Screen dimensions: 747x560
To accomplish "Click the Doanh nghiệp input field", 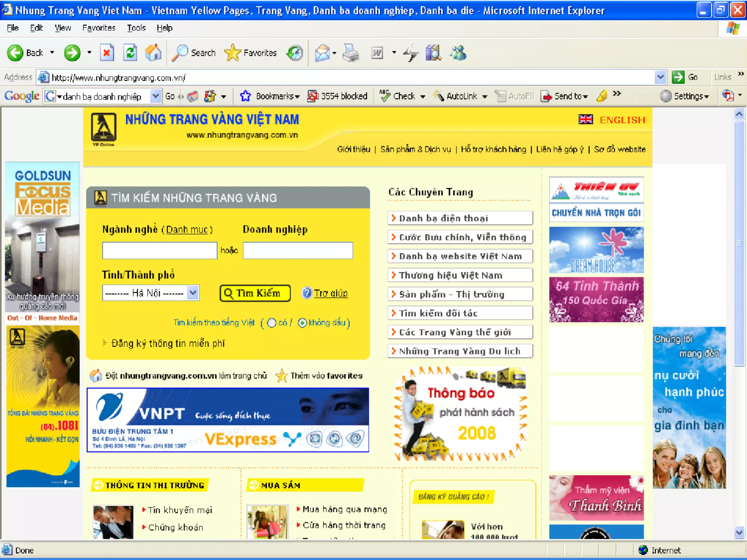I will (298, 250).
